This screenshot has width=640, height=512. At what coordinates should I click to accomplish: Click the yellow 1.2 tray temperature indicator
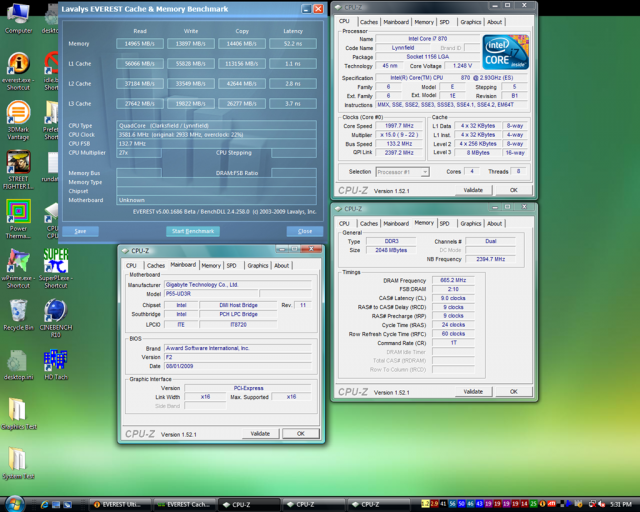[x=425, y=504]
